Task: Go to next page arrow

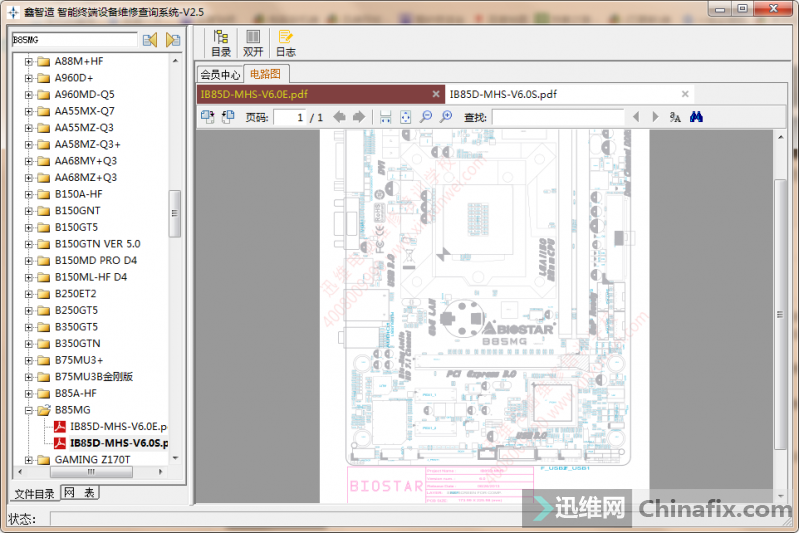Action: tap(359, 117)
